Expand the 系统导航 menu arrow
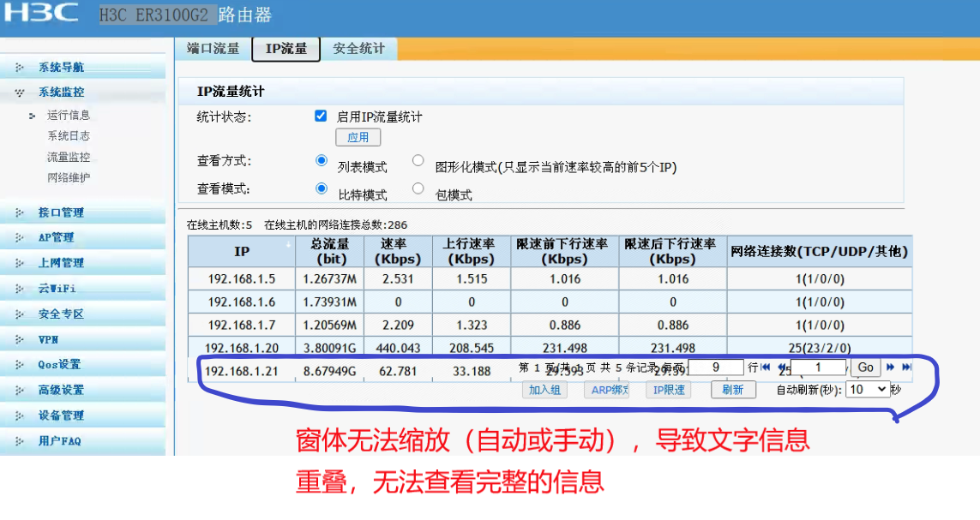 coord(20,68)
